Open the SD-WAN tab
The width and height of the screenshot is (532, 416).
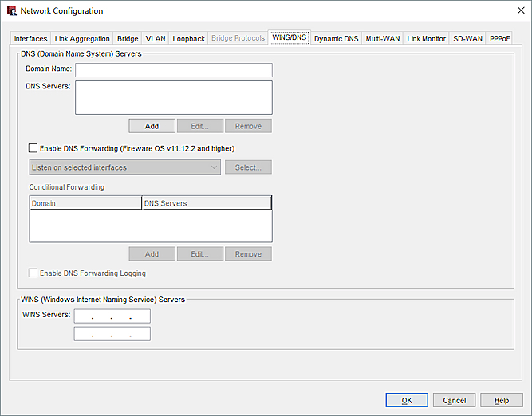point(467,39)
